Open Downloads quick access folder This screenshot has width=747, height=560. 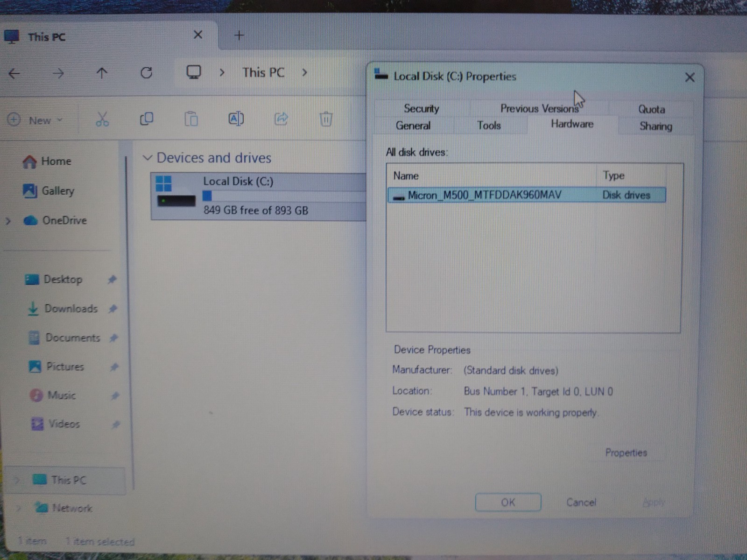(62, 309)
